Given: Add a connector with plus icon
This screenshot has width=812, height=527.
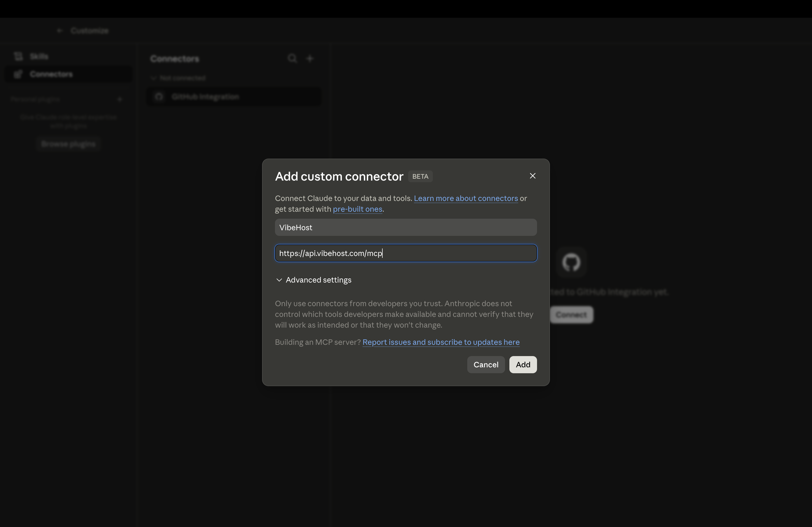Looking at the screenshot, I should tap(310, 59).
